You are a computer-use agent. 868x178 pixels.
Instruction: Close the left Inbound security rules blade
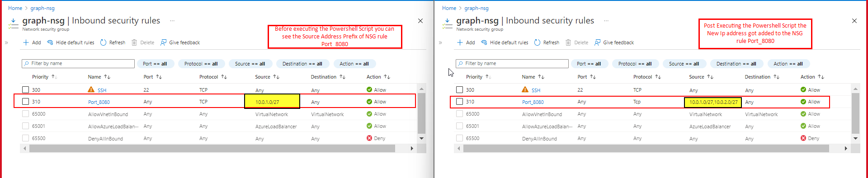point(420,21)
